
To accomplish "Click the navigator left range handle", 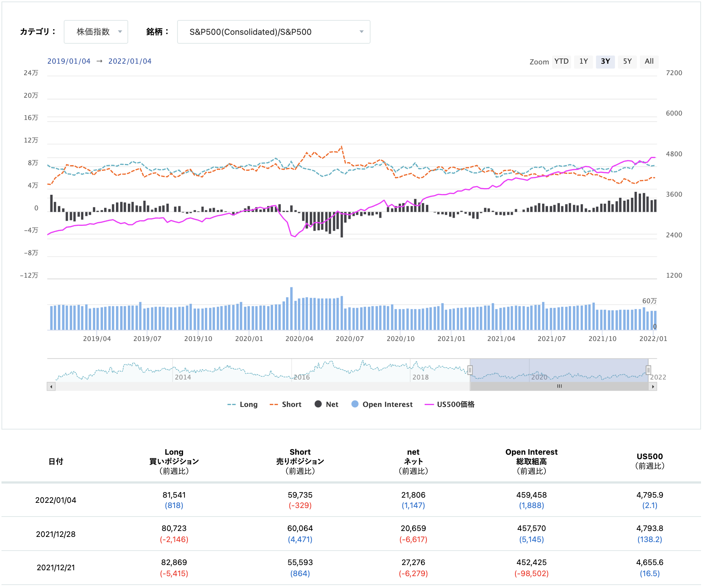I will pos(470,370).
